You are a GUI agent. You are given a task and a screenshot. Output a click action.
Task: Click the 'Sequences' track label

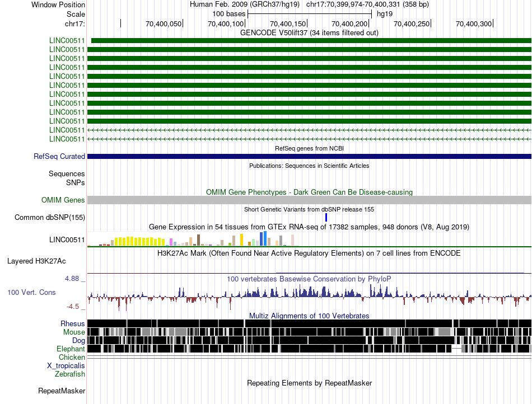click(x=67, y=173)
